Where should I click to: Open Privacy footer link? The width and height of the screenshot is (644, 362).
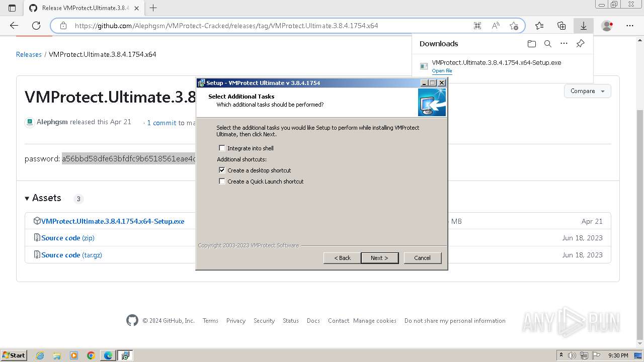coord(236,321)
